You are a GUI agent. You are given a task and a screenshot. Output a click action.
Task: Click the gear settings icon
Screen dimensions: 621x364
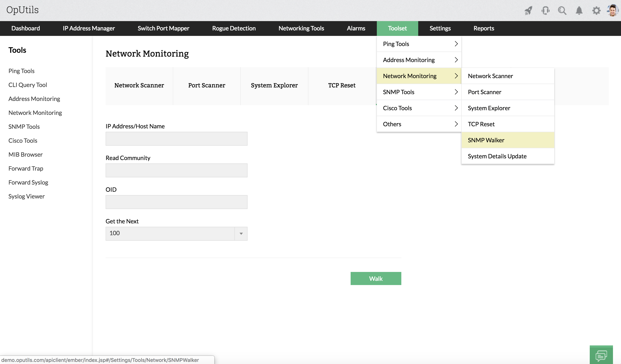pyautogui.click(x=596, y=11)
